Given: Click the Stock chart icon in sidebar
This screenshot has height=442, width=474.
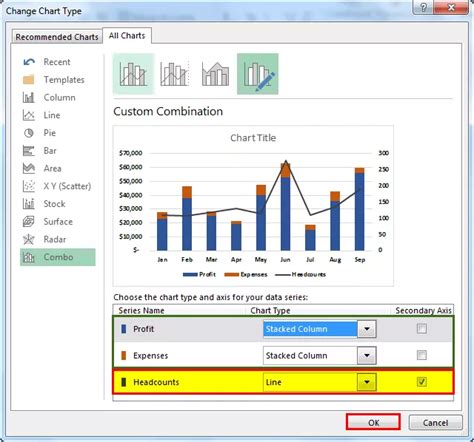Looking at the screenshot, I should (x=29, y=204).
